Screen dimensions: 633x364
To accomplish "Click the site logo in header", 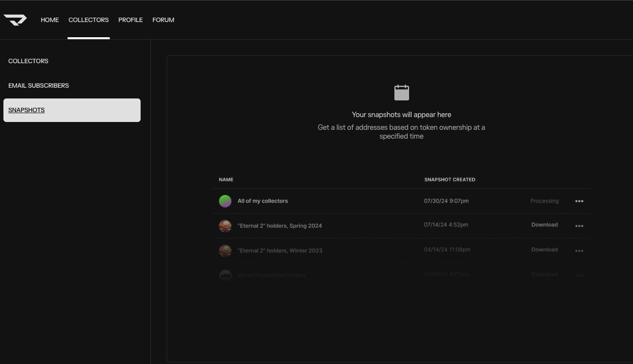I will coord(15,20).
